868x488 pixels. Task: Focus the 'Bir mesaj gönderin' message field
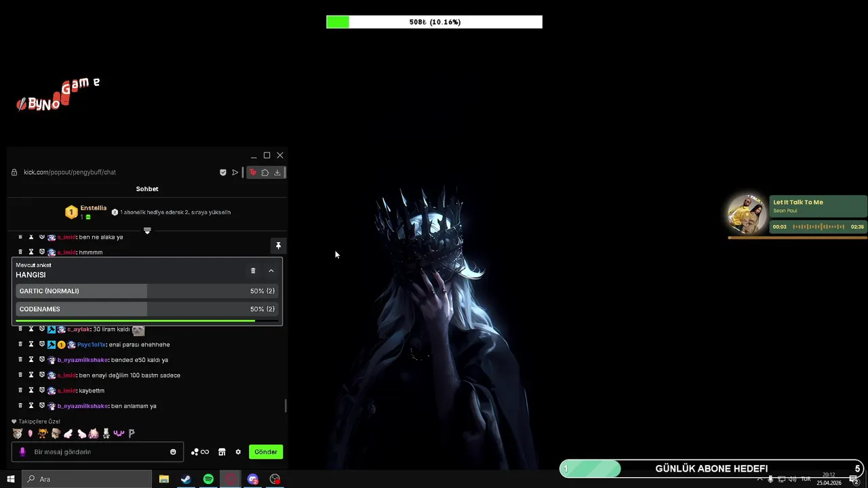98,452
